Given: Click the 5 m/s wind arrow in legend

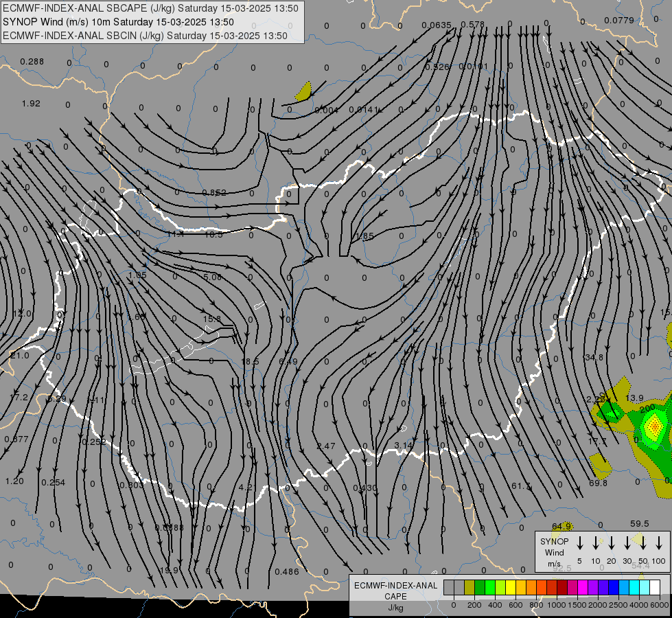Looking at the screenshot, I should coord(580,543).
